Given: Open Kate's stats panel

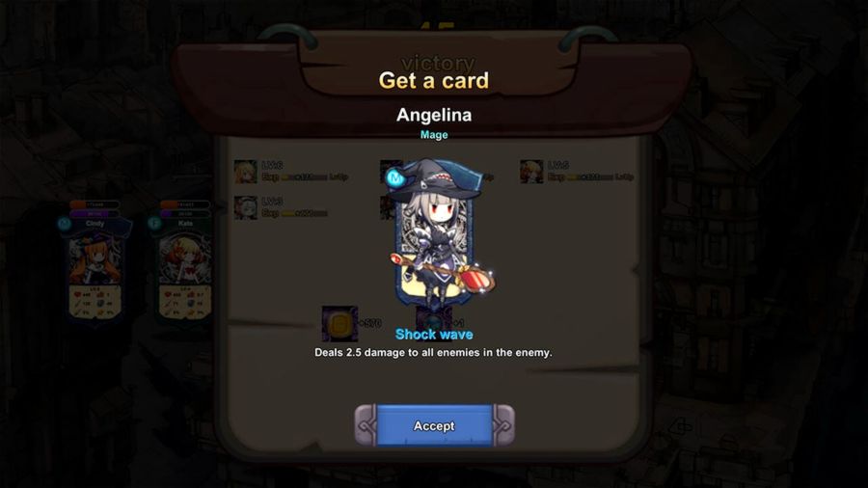Looking at the screenshot, I should point(185,302).
